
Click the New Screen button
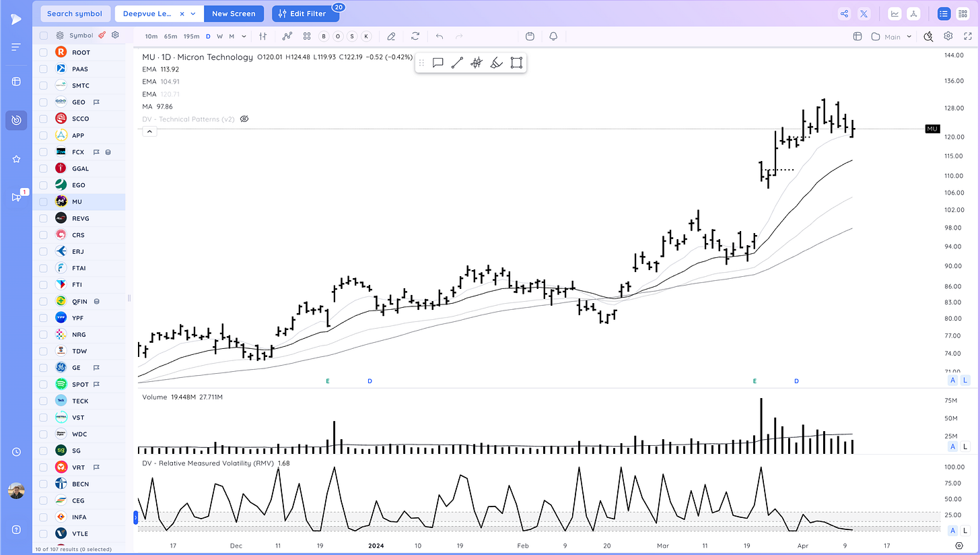tap(234, 13)
